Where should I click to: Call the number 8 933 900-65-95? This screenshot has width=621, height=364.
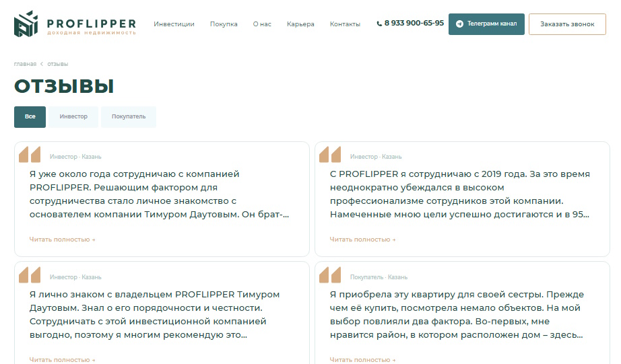tap(414, 24)
